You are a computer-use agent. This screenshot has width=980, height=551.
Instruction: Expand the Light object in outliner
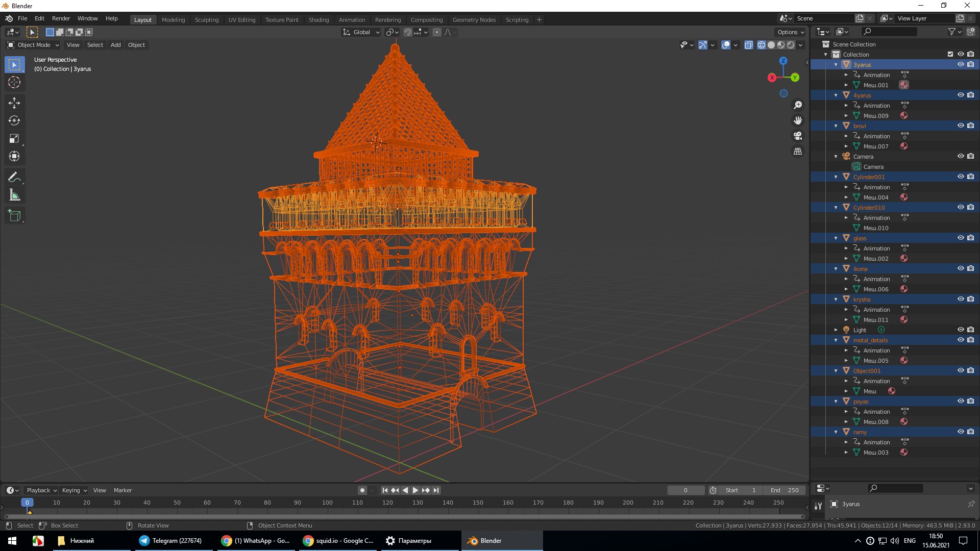click(x=836, y=330)
